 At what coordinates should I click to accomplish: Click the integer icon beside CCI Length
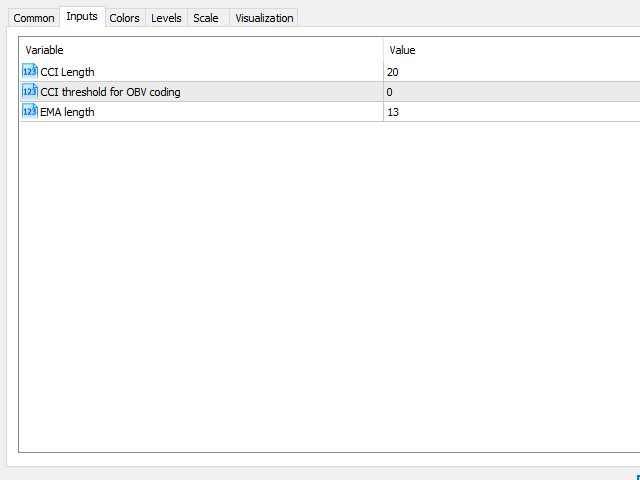pyautogui.click(x=29, y=71)
